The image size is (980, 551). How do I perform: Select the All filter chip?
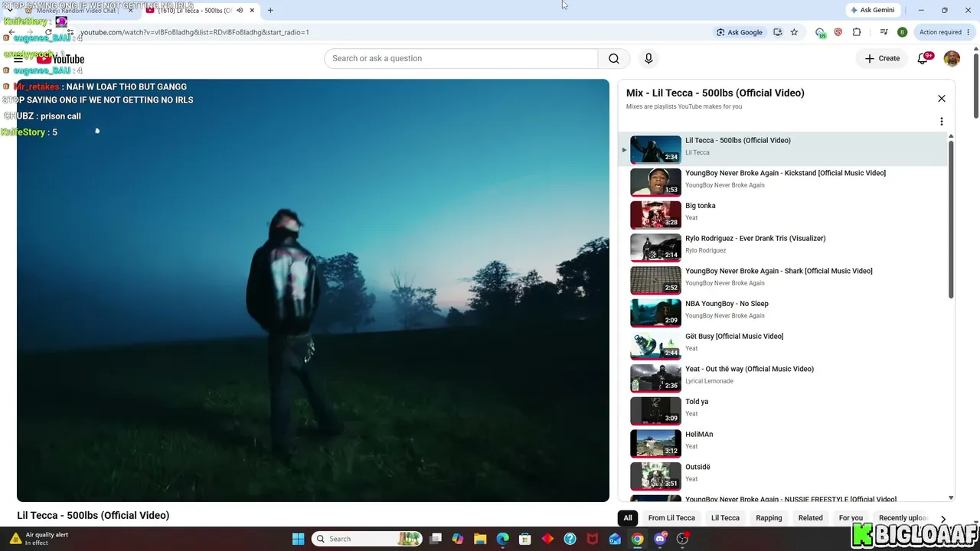click(x=628, y=518)
